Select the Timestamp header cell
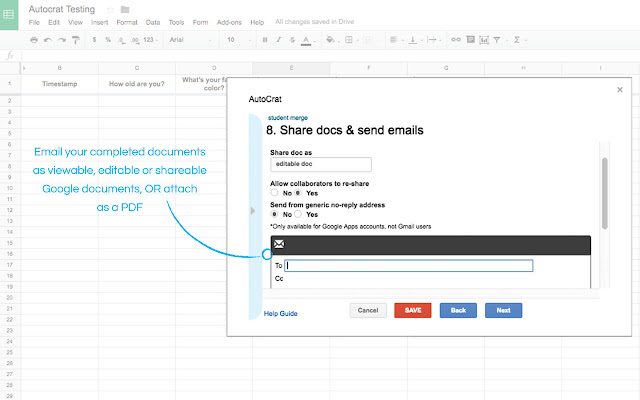This screenshot has height=400, width=640. tap(60, 84)
